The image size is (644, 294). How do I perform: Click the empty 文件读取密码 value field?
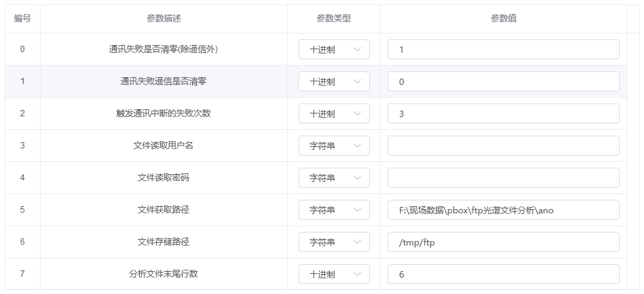pos(503,178)
